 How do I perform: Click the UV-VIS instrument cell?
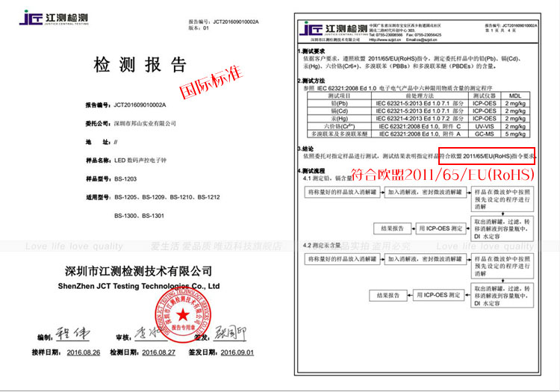point(485,126)
